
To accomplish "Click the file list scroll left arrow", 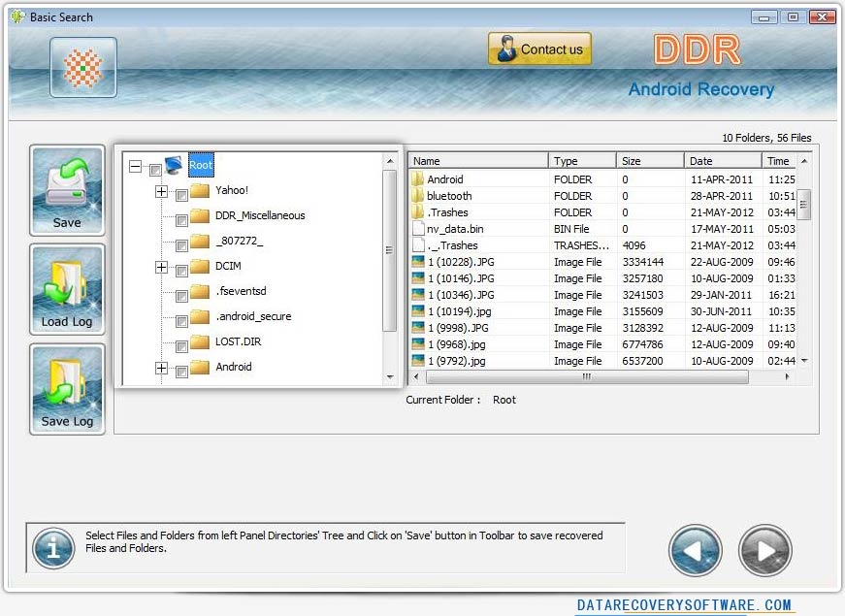I will click(x=415, y=376).
